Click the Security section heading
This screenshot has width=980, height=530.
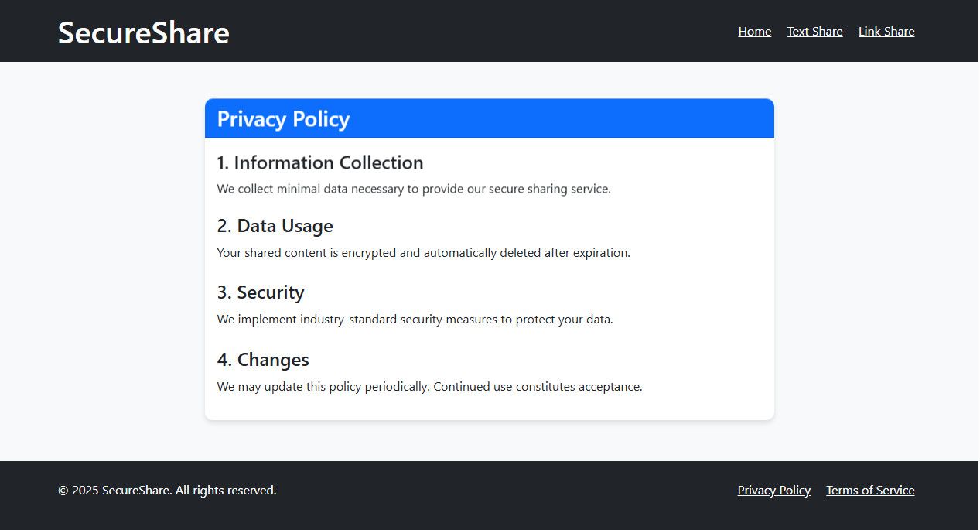pos(260,292)
